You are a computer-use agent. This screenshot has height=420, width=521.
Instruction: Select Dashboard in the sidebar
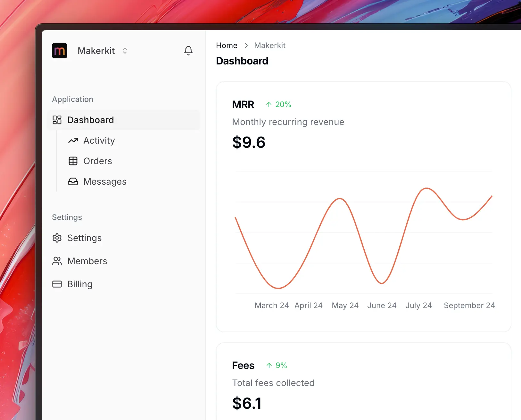(x=91, y=120)
